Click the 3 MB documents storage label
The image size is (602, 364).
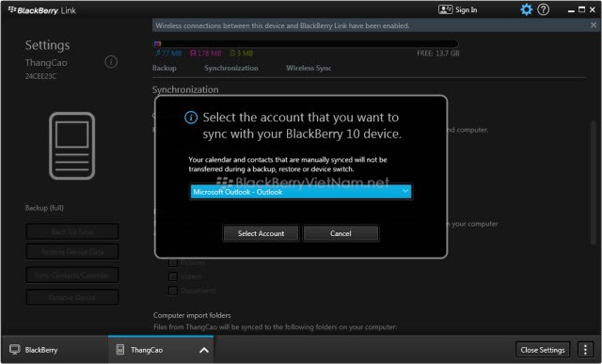click(242, 53)
